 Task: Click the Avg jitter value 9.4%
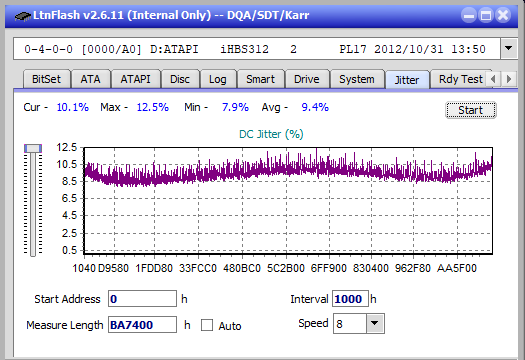pyautogui.click(x=315, y=107)
